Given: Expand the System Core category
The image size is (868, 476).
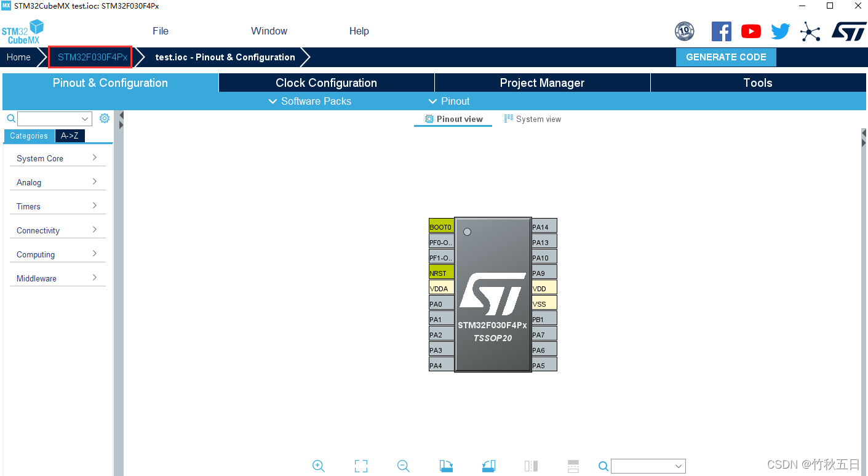Looking at the screenshot, I should [x=57, y=158].
